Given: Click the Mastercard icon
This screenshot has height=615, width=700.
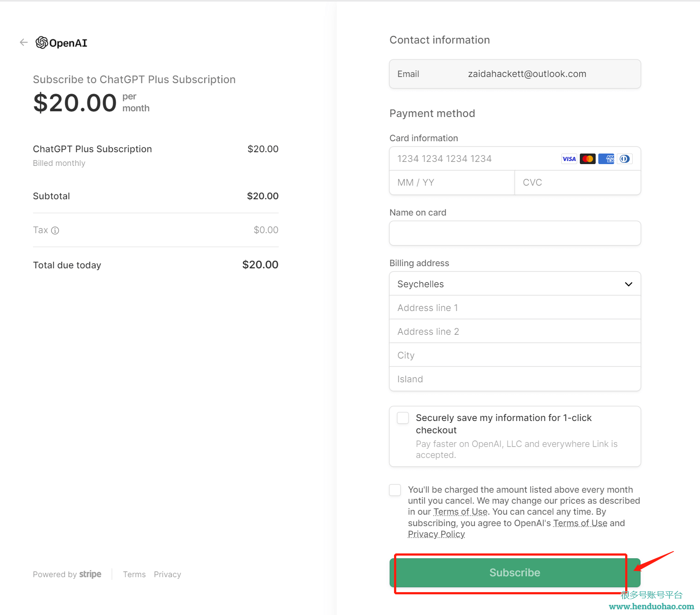Looking at the screenshot, I should click(588, 159).
